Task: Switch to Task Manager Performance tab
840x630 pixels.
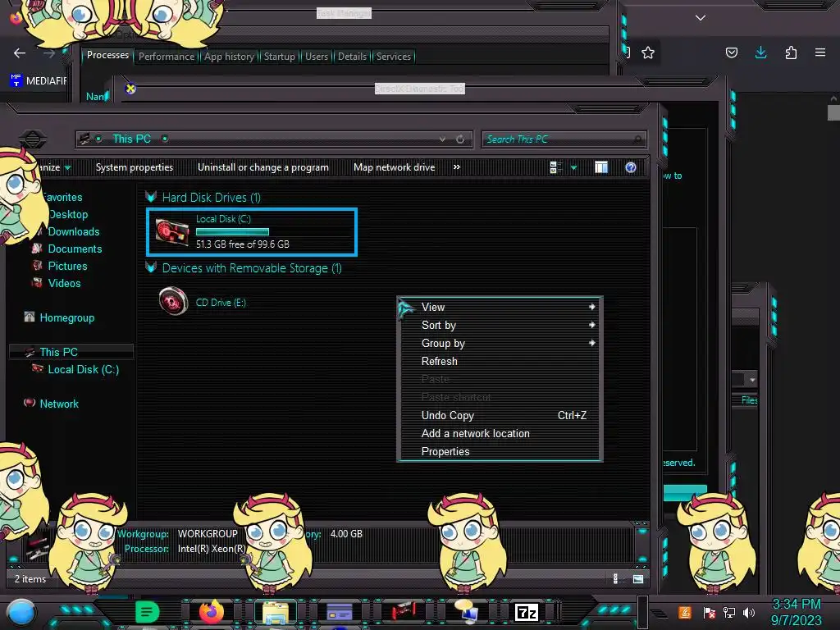Action: pyautogui.click(x=167, y=57)
